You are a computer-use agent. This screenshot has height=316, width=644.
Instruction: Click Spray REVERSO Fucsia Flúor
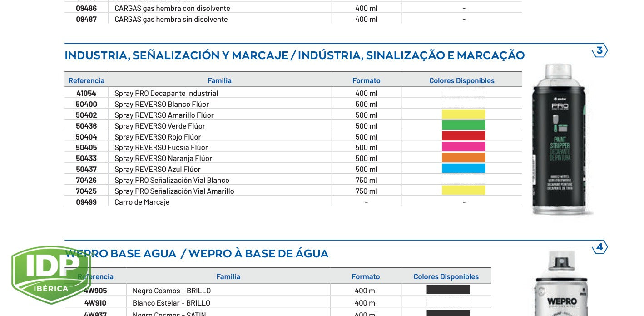point(161,147)
